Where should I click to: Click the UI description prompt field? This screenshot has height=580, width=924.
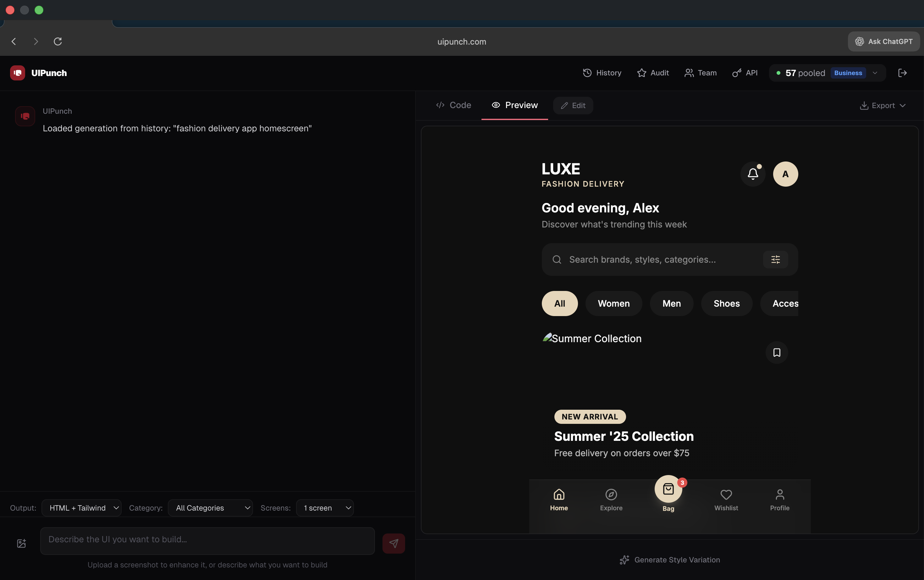pos(207,541)
